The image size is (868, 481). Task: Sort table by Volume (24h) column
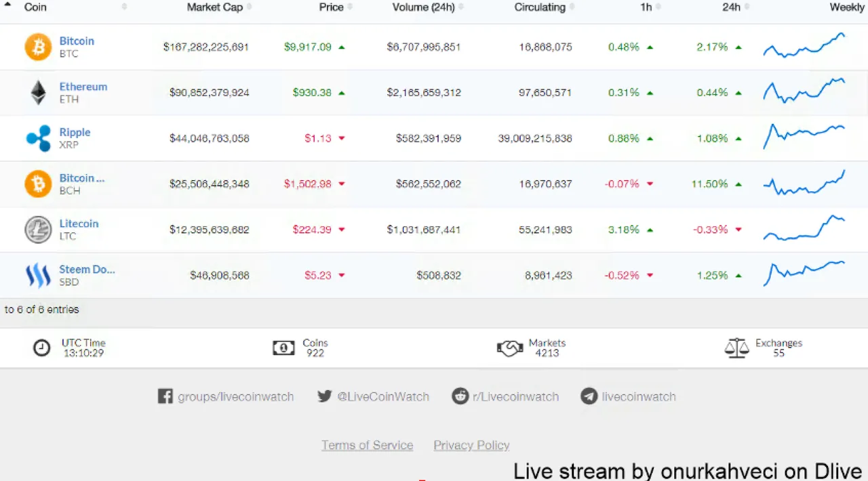(424, 7)
